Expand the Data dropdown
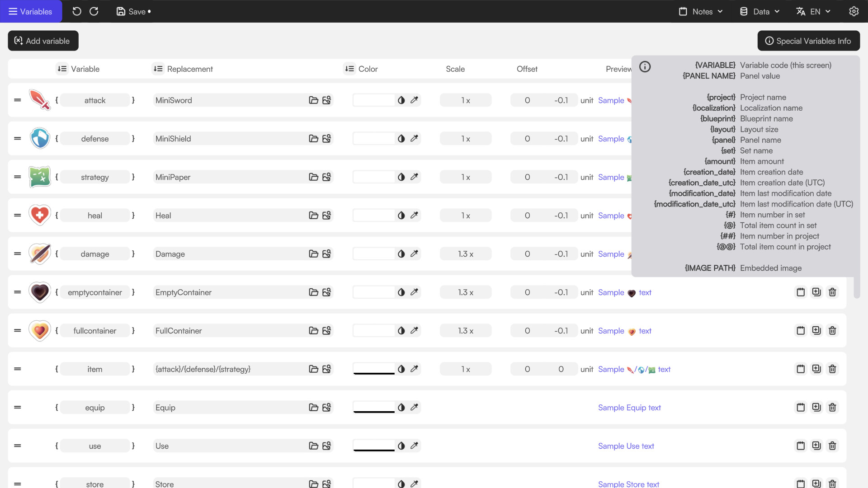 pyautogui.click(x=760, y=11)
